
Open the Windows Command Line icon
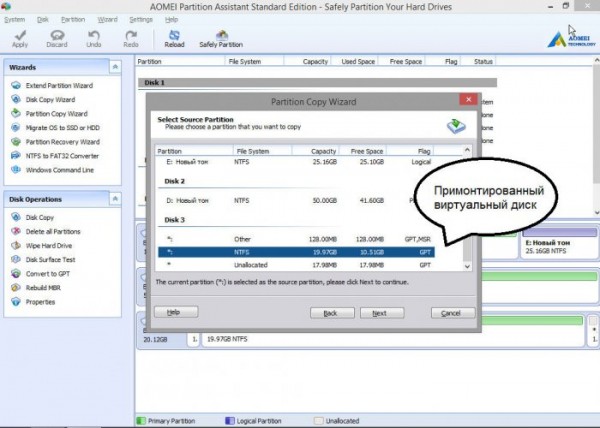(x=16, y=169)
